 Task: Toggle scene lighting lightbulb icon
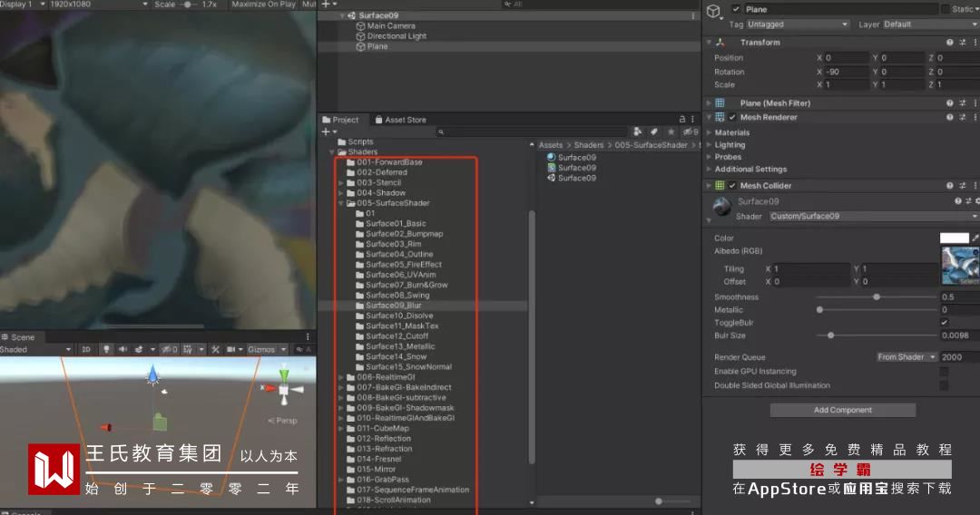click(x=106, y=350)
